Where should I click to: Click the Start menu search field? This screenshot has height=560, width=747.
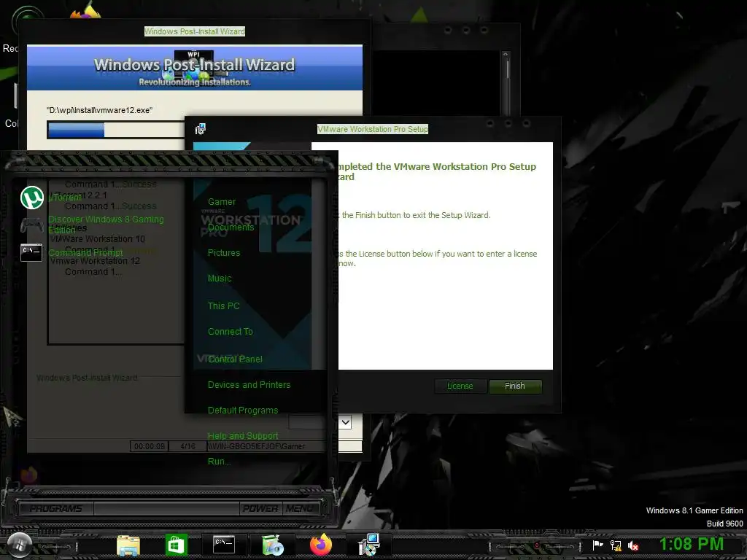pyautogui.click(x=166, y=508)
